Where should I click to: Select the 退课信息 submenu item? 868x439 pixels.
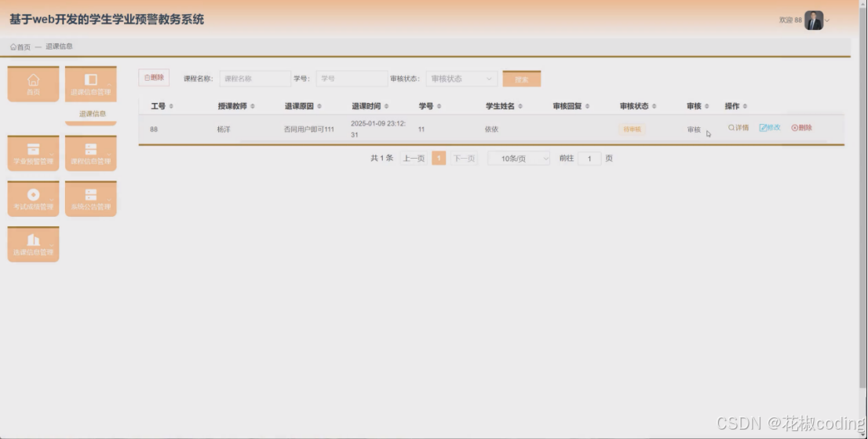coord(91,114)
